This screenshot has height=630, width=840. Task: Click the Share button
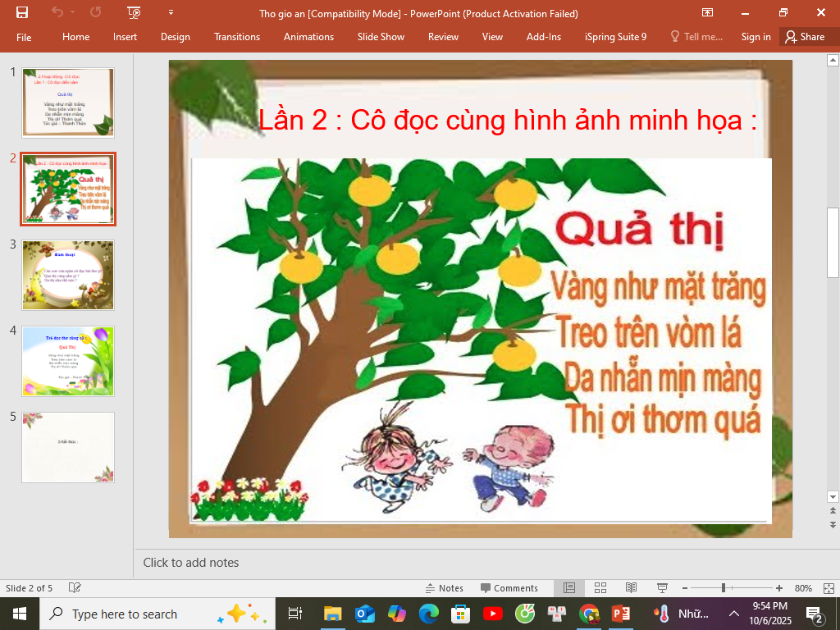(804, 37)
